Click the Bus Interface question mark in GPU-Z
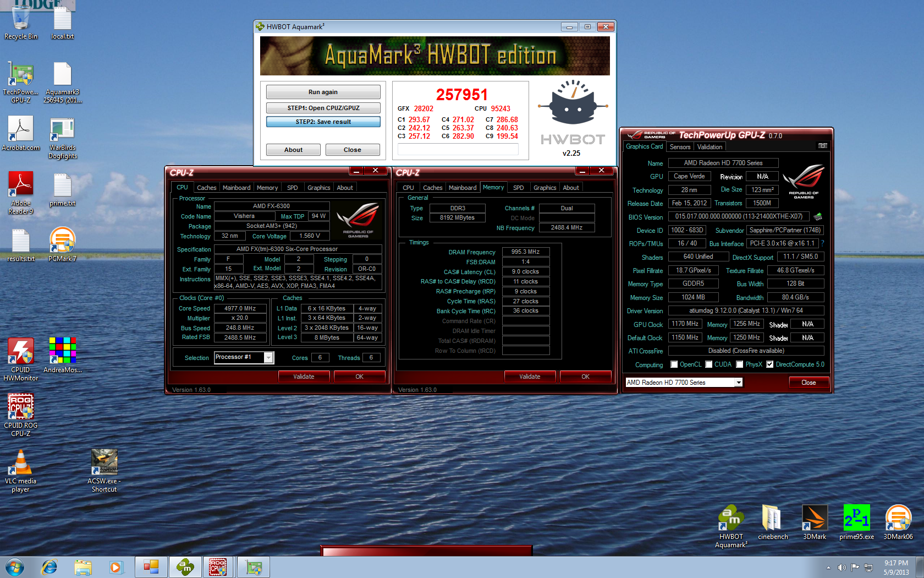Screen dimensions: 924x578 click(x=822, y=243)
